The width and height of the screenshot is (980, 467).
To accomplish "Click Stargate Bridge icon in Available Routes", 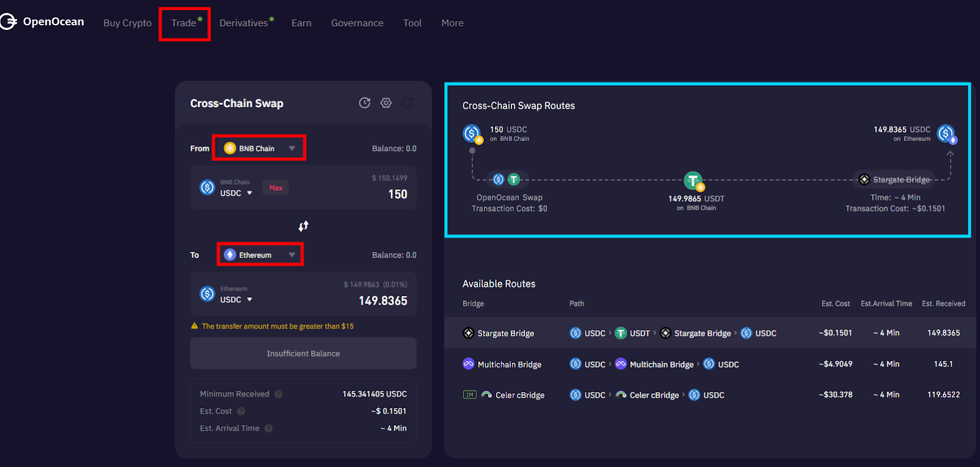I will click(x=469, y=333).
